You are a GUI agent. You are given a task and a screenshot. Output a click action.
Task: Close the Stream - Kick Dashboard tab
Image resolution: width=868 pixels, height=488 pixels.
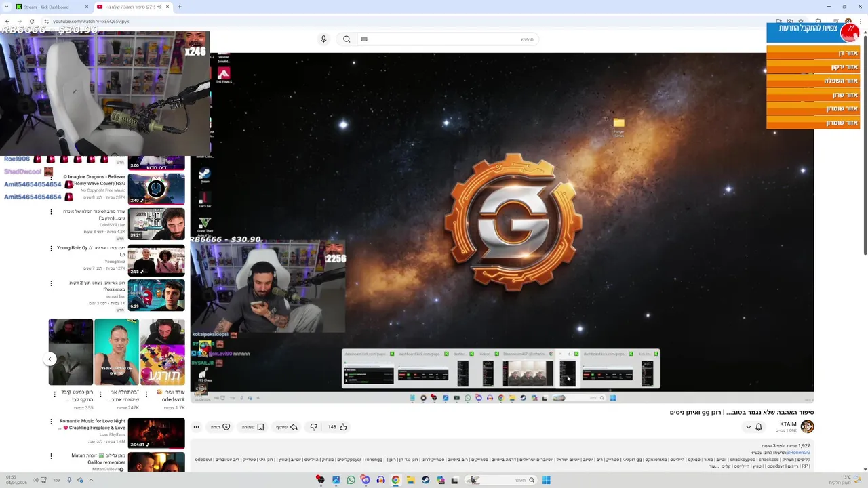click(x=87, y=7)
